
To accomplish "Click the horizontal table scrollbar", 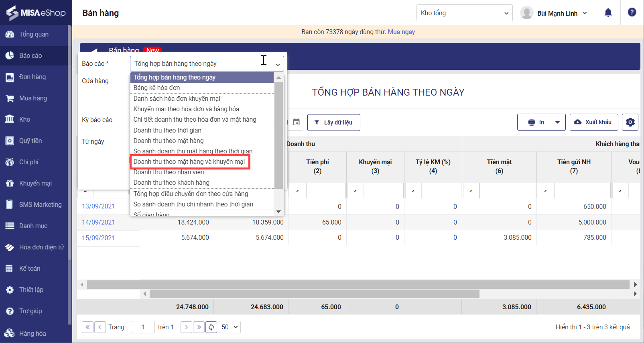I will 314,294.
